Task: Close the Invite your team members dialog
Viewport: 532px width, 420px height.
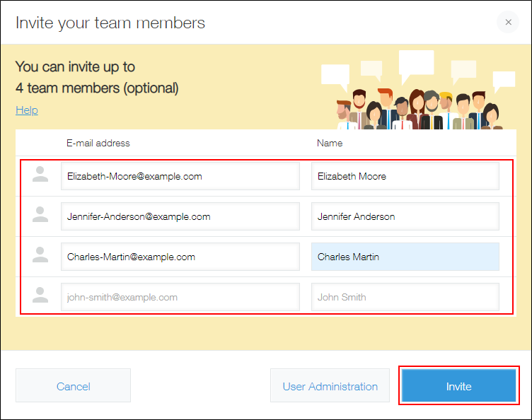Action: [507, 23]
